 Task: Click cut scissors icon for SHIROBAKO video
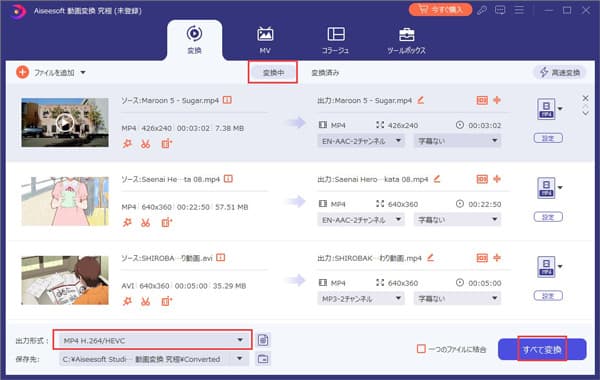click(x=145, y=301)
